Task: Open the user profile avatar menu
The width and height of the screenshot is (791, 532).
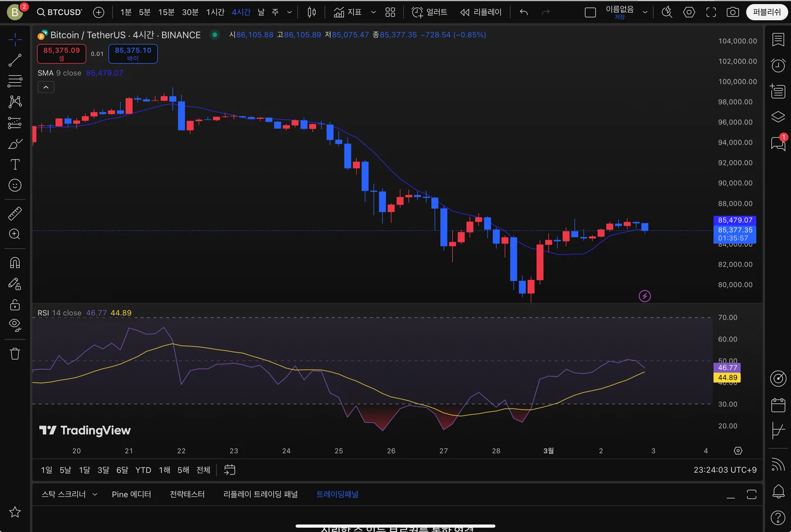Action: point(15,12)
